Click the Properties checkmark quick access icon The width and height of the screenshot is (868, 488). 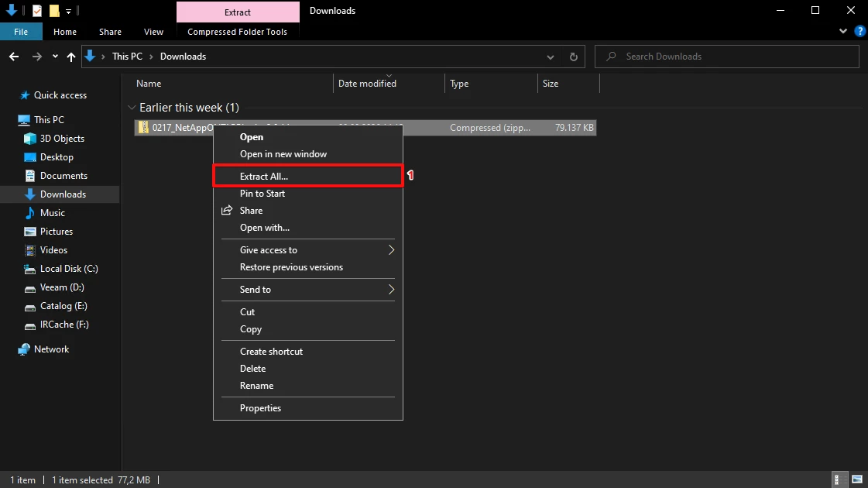[x=37, y=11]
